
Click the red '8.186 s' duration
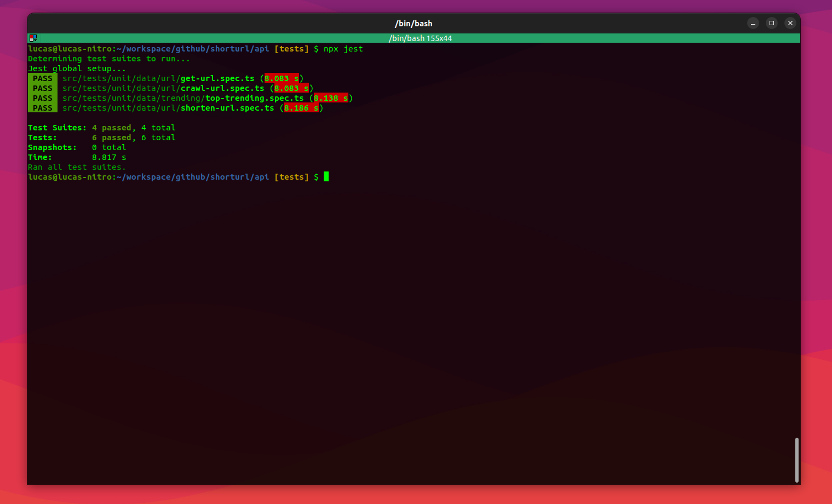[301, 108]
